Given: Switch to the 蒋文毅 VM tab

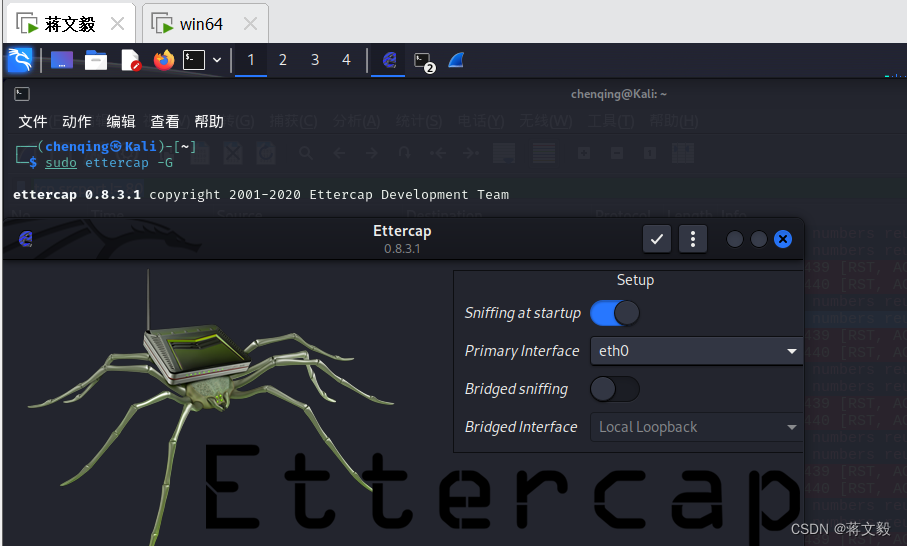Looking at the screenshot, I should click(70, 24).
